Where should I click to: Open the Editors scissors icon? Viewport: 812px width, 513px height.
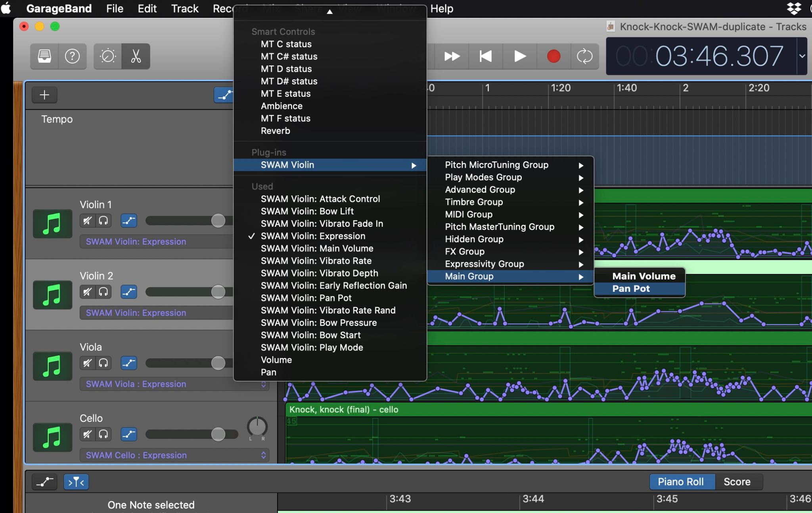click(136, 56)
